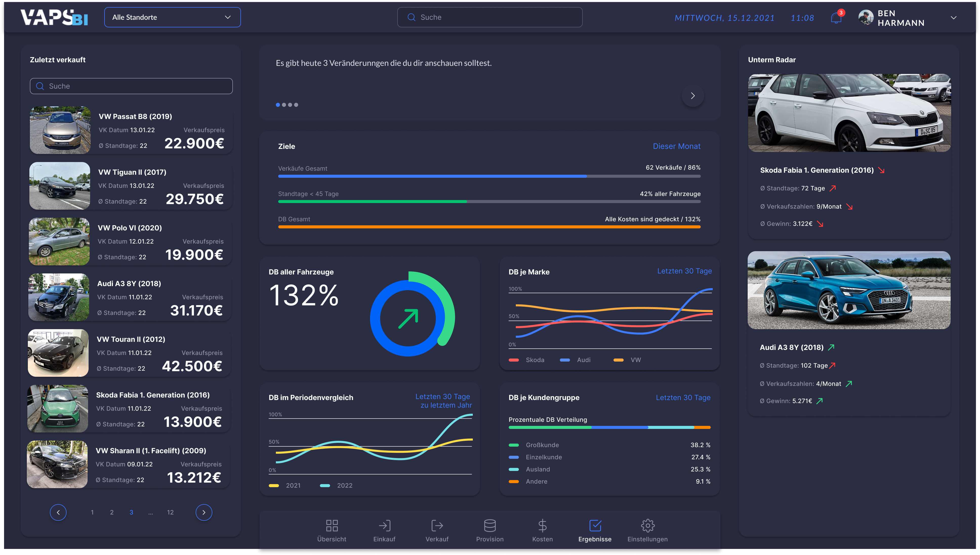Select the Großkunde row showing 38.2 %
The image size is (980, 555).
[609, 445]
